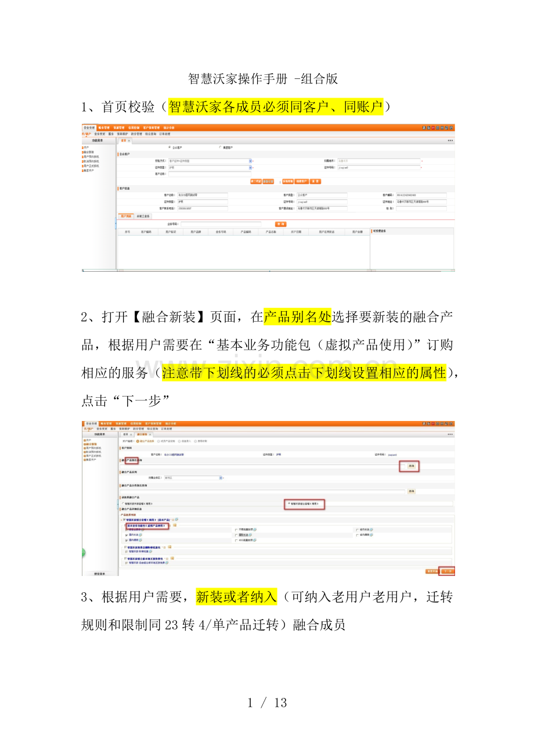The image size is (534, 756).
Task: Click the 客户编码 column header
Action: tap(146, 232)
